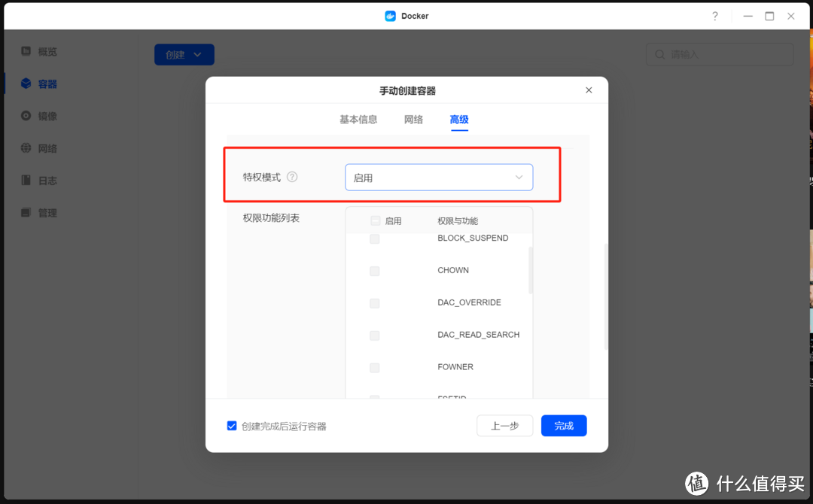Switch to the 基本信息 tab
Image resolution: width=813 pixels, height=504 pixels.
[358, 120]
